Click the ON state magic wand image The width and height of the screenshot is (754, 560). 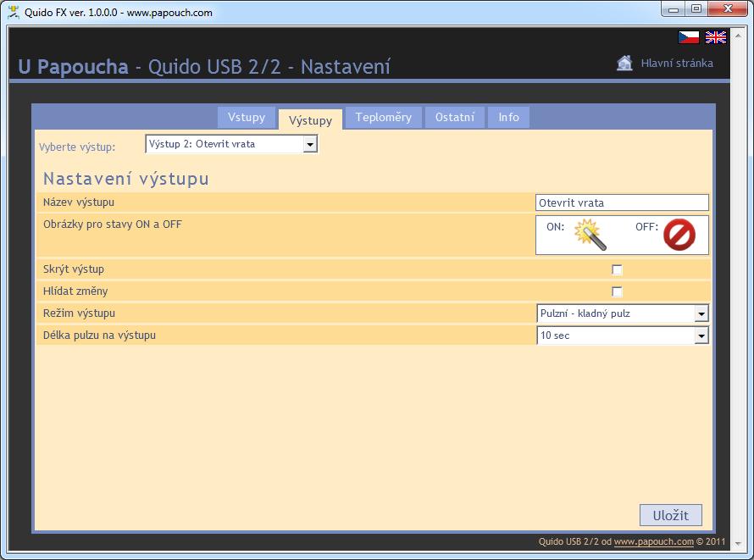pyautogui.click(x=590, y=235)
